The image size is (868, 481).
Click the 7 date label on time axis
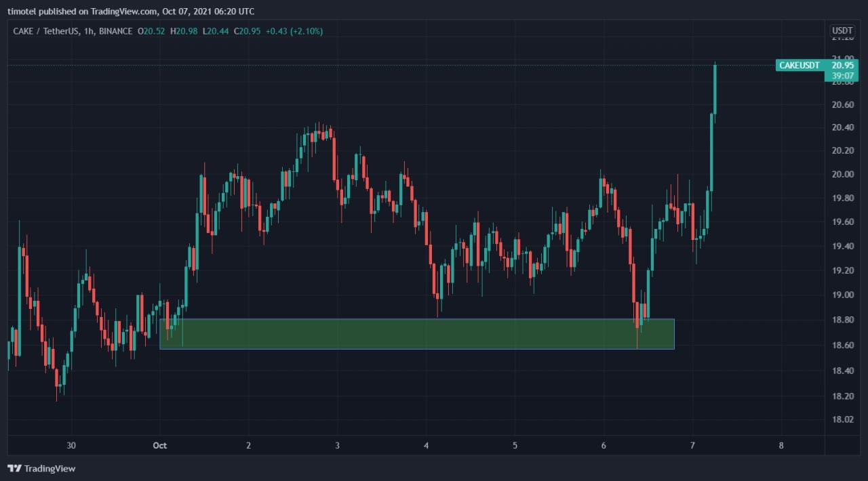[x=692, y=445]
